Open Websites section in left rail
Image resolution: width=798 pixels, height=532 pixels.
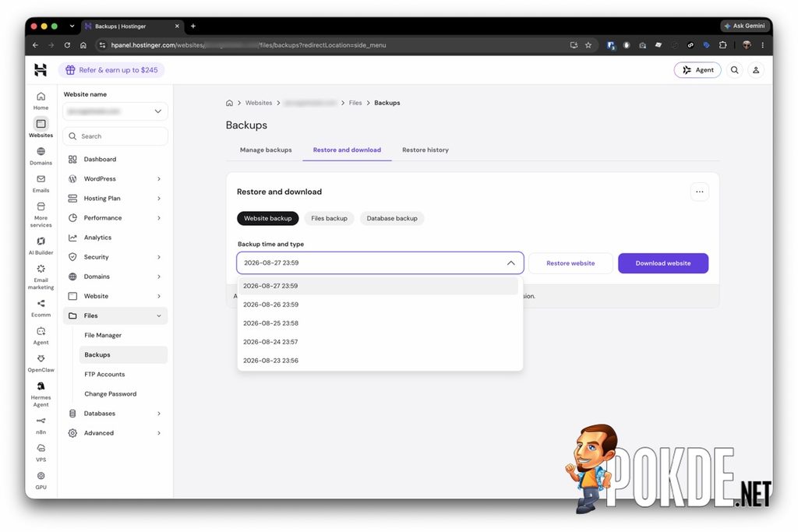click(x=41, y=128)
